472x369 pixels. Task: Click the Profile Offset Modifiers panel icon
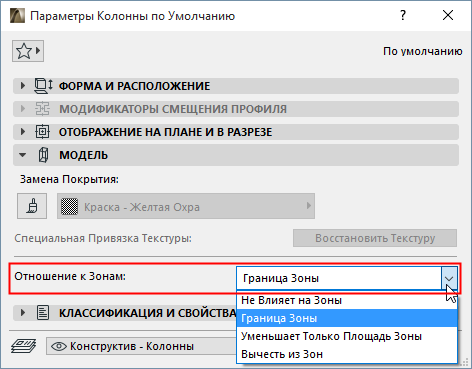click(42, 109)
